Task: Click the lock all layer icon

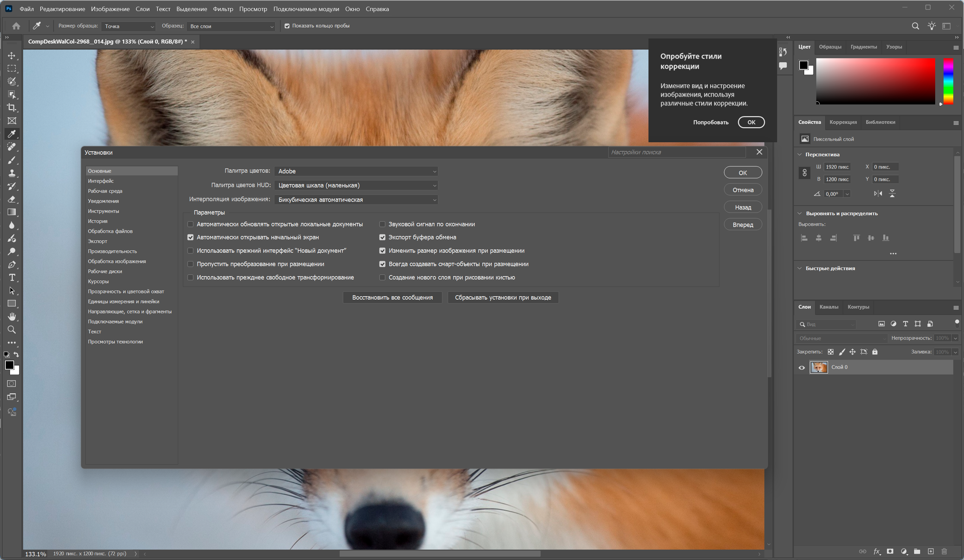Action: [875, 352]
